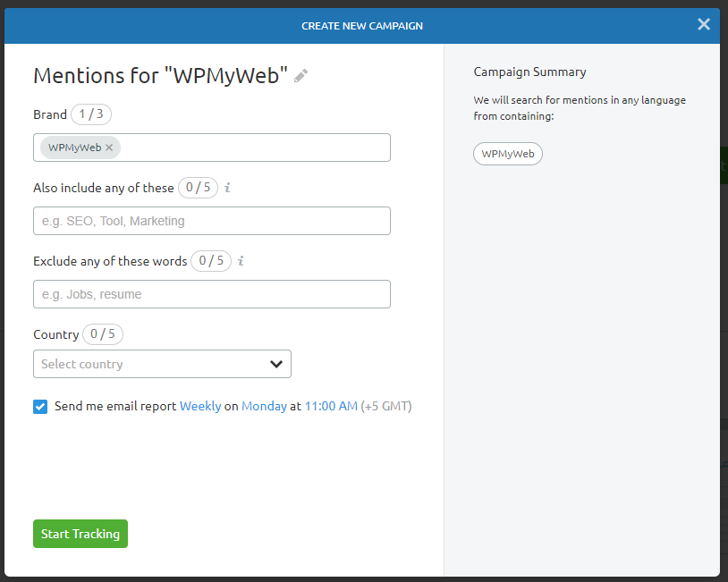The width and height of the screenshot is (728, 582).
Task: Click the pencil icon to edit campaign name
Action: [301, 76]
